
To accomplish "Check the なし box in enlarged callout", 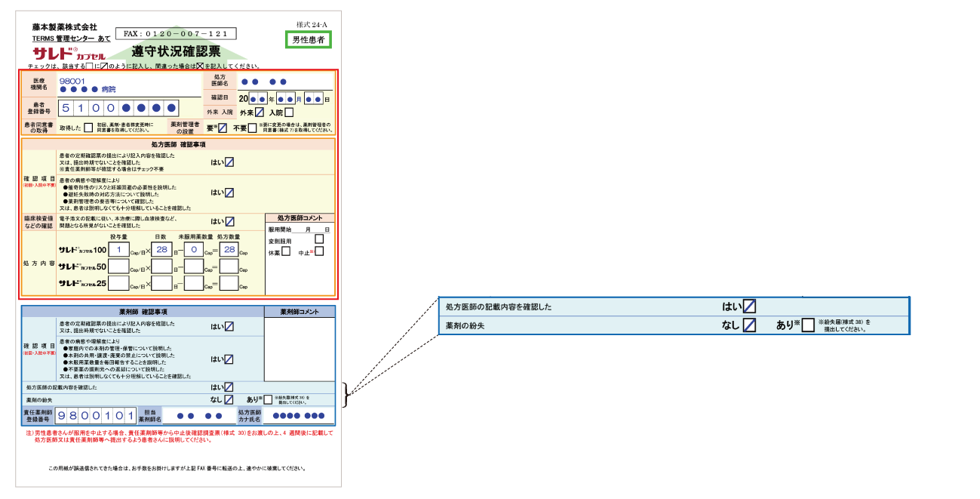I will coord(749,325).
